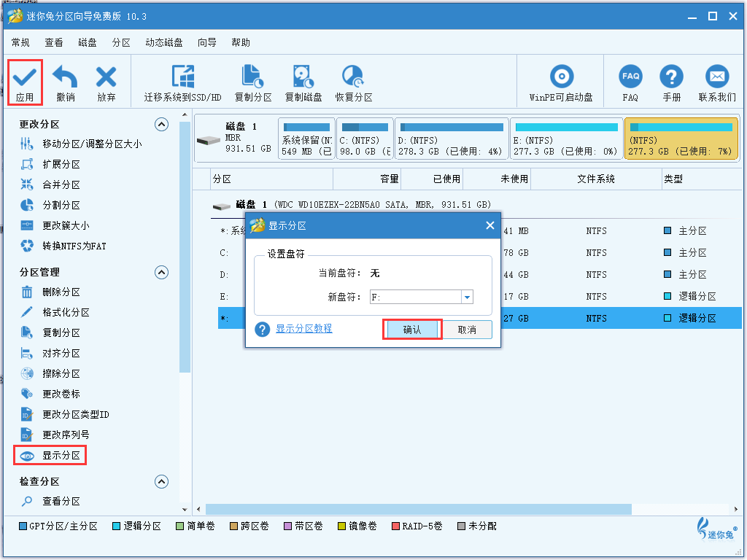Viewport: 747px width, 560px height.
Task: Open the 常规 menu
Action: 20,43
